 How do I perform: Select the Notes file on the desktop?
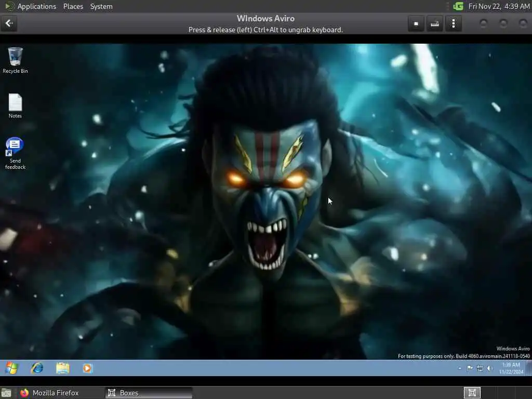coord(15,106)
